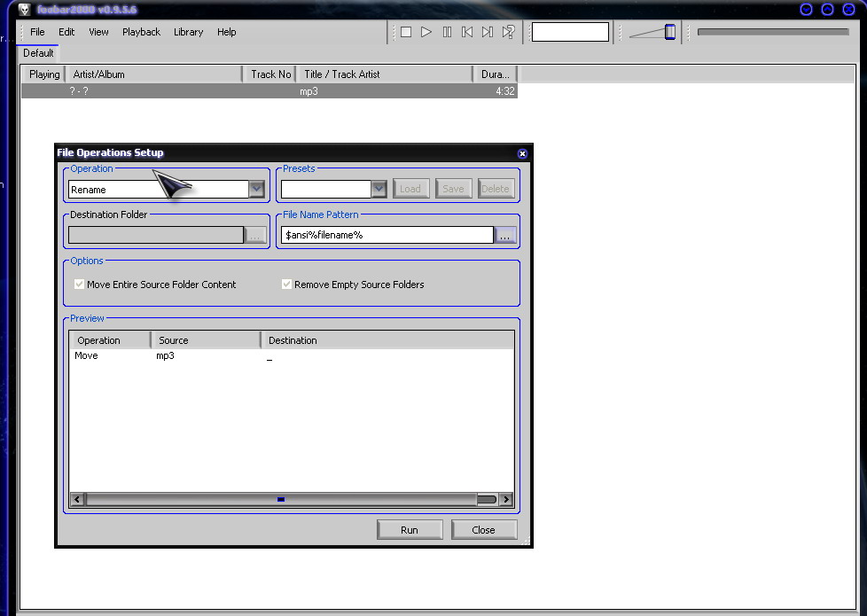The width and height of the screenshot is (867, 616).
Task: Open the Edit menu
Action: pos(66,32)
